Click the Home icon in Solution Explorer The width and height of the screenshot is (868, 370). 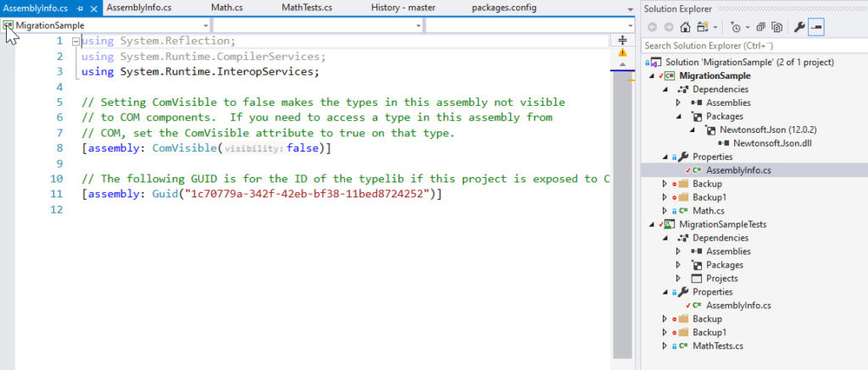tap(685, 27)
